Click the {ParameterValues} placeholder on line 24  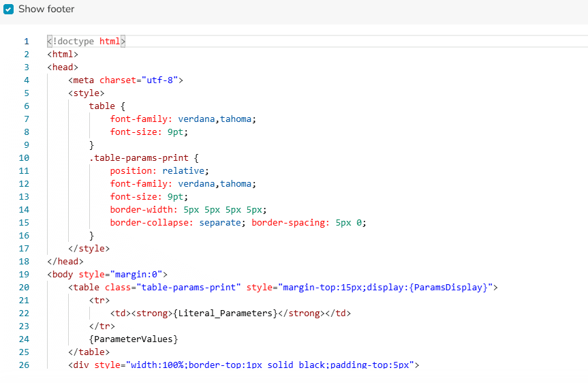coord(133,339)
